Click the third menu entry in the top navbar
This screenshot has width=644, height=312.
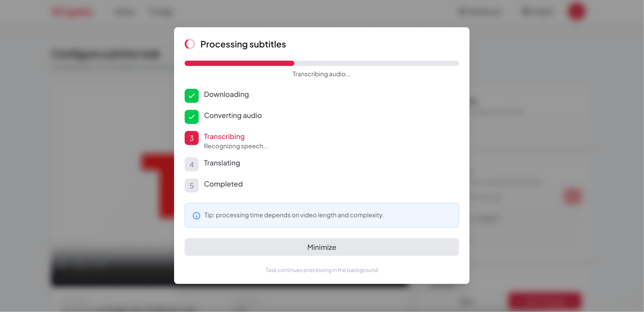tap(161, 11)
